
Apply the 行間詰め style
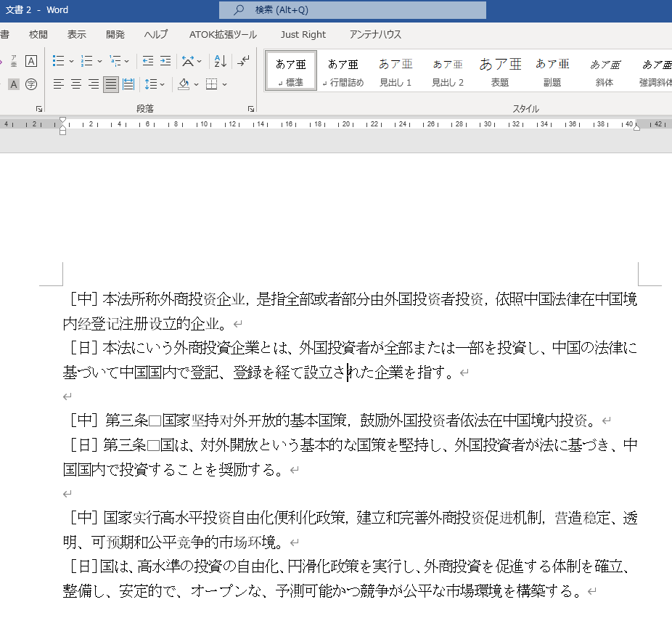pos(343,70)
